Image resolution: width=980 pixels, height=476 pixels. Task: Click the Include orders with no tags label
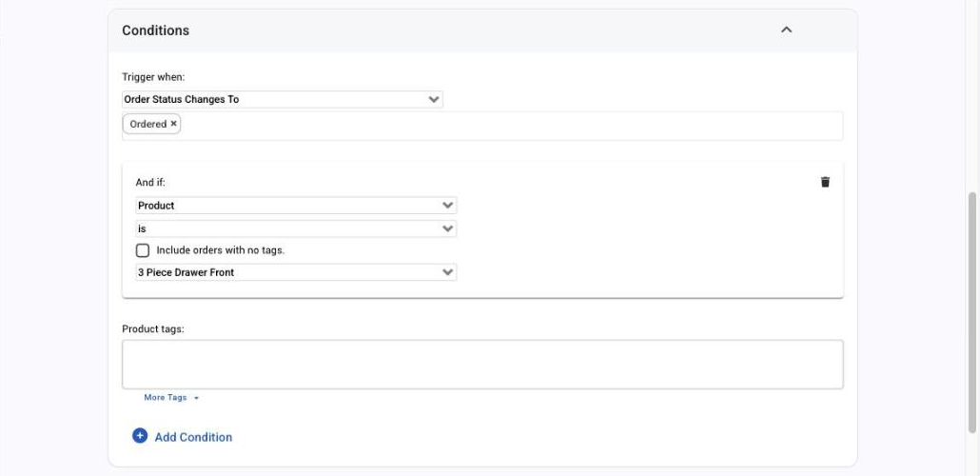click(x=221, y=250)
